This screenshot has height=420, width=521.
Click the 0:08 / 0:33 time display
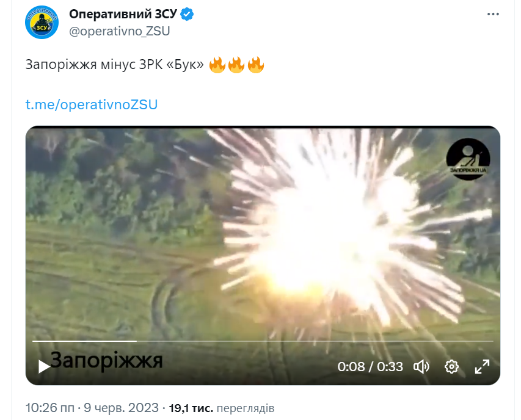(370, 367)
